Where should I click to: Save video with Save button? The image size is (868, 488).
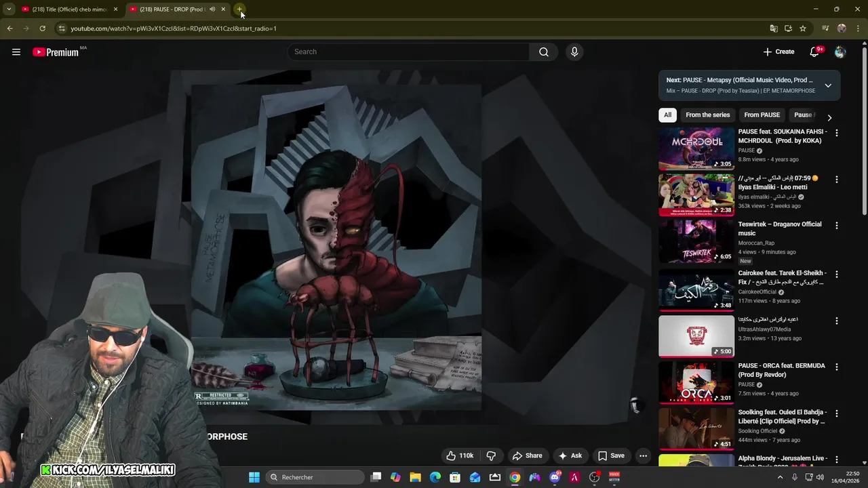(610, 455)
